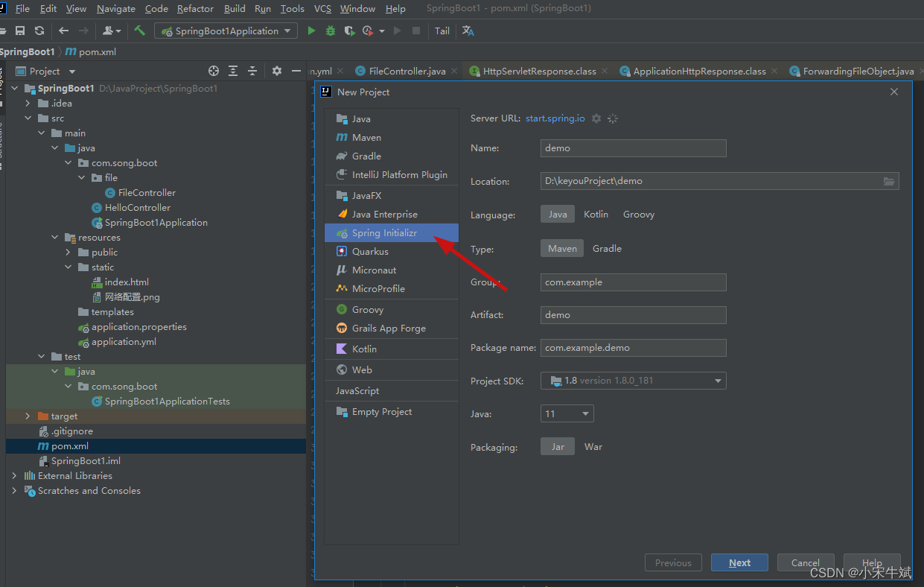Select Empty Project type
The width and height of the screenshot is (924, 587).
click(392, 411)
